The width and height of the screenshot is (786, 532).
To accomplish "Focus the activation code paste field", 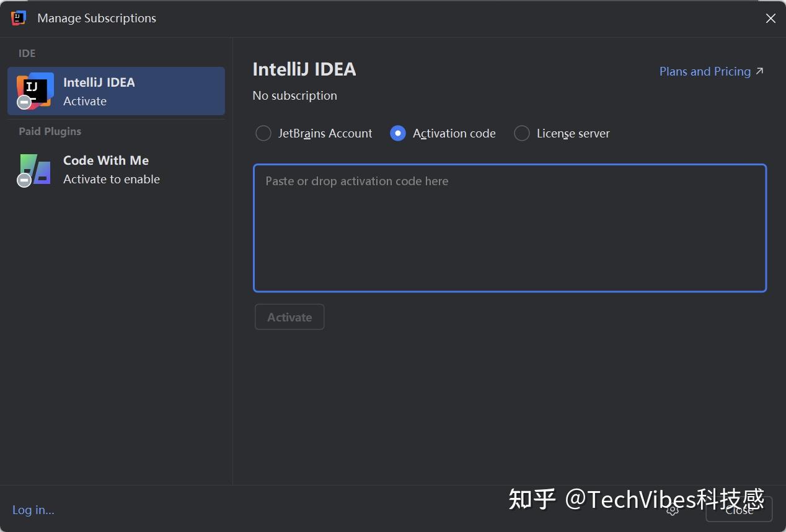I will 510,228.
